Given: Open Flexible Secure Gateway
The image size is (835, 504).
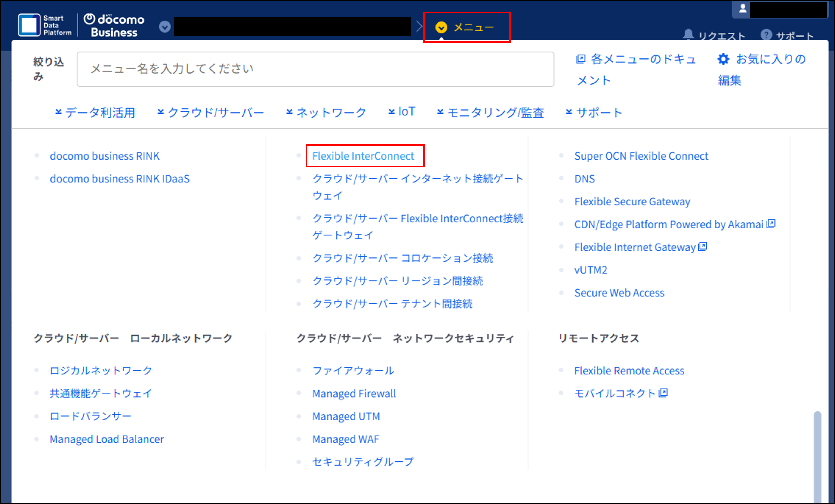Looking at the screenshot, I should tap(632, 201).
